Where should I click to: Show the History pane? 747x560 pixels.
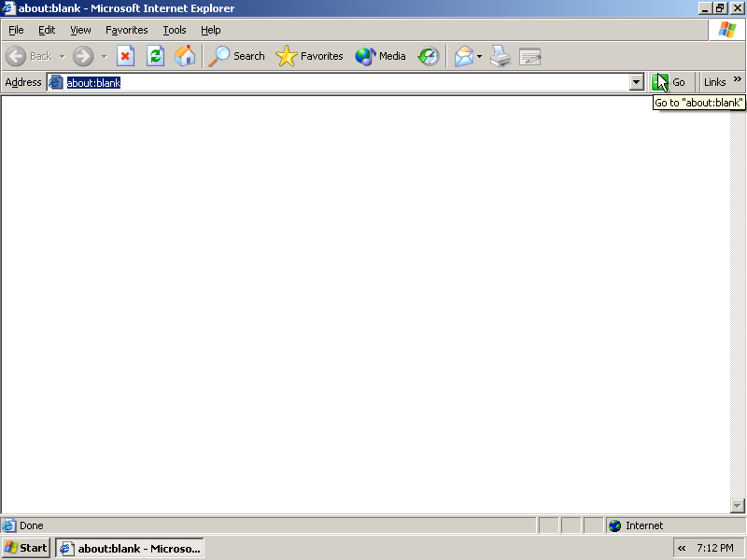(x=429, y=56)
